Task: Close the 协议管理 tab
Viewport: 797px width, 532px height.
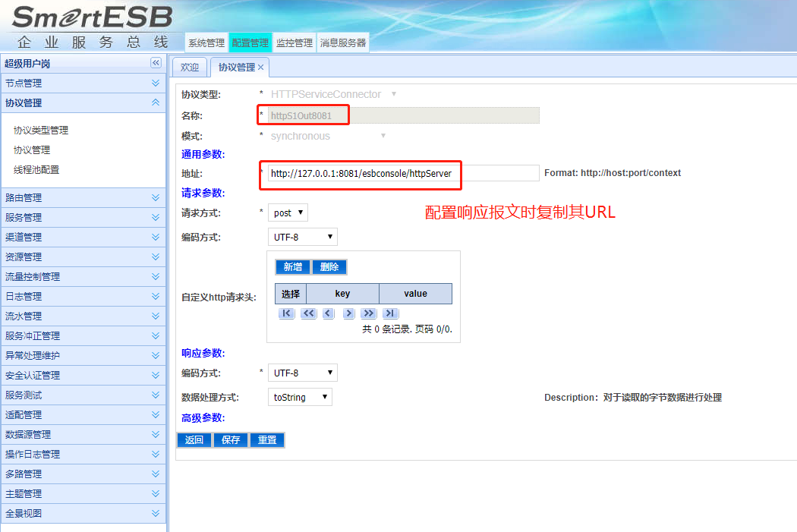Action: pyautogui.click(x=261, y=68)
